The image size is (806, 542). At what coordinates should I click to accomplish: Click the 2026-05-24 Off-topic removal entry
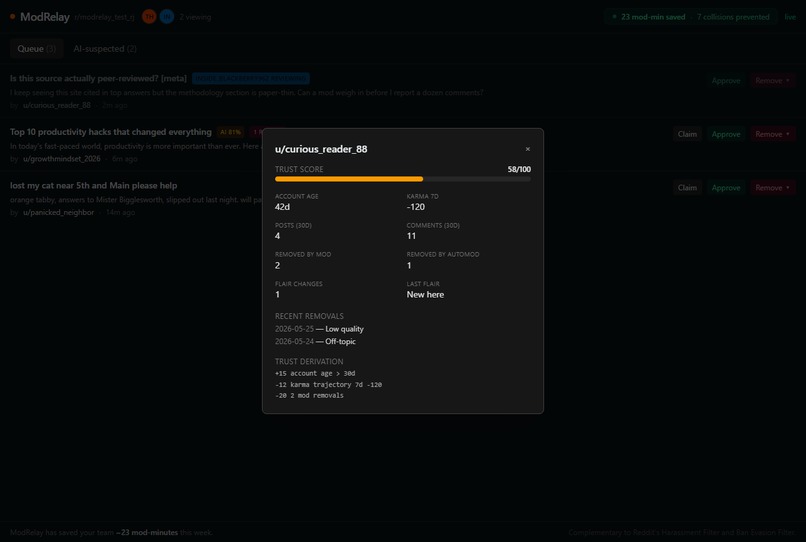[315, 341]
